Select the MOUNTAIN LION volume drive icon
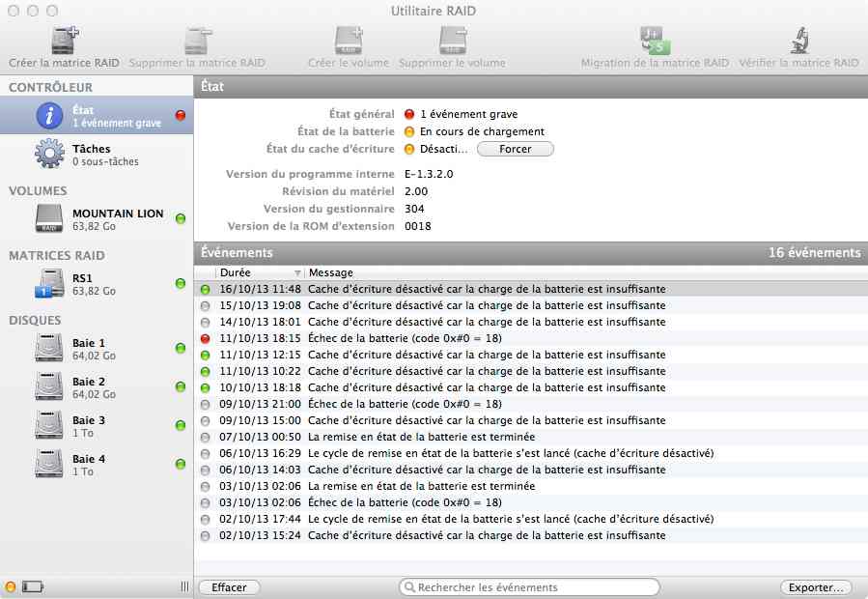This screenshot has width=868, height=599. click(49, 218)
